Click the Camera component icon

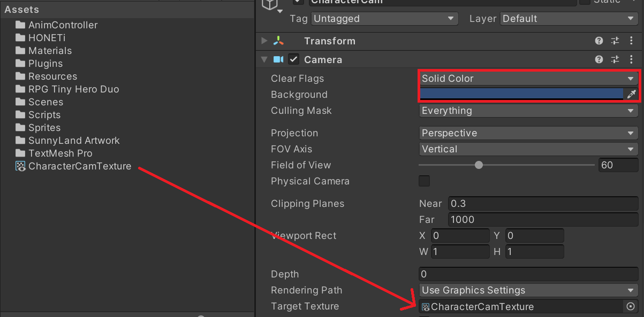278,59
